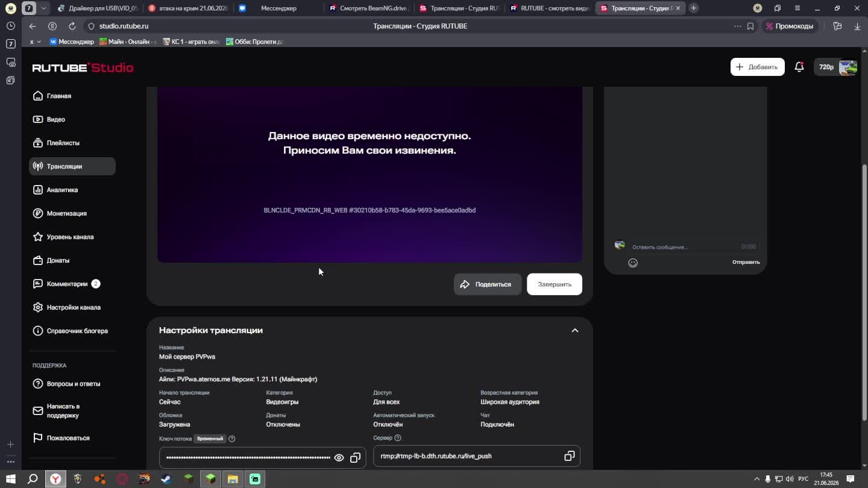Open the tab groups dropdown arrow
The height and width of the screenshot is (488, 868).
pos(43,8)
